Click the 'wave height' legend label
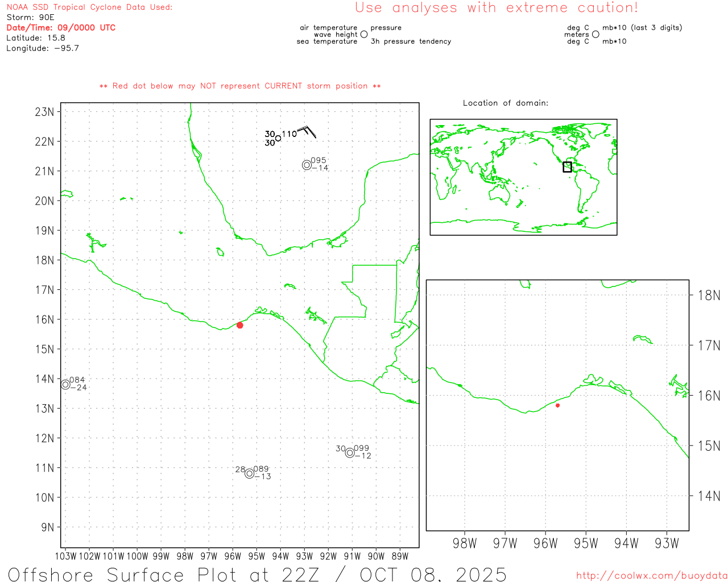 [336, 35]
